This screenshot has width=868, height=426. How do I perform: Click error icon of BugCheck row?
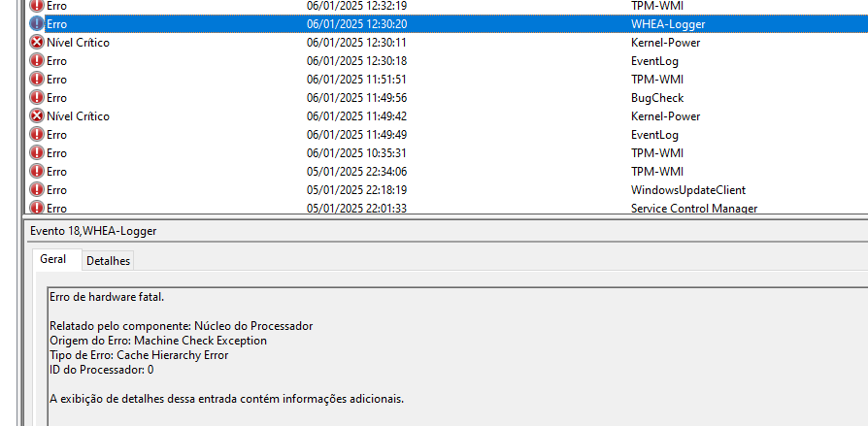[37, 98]
